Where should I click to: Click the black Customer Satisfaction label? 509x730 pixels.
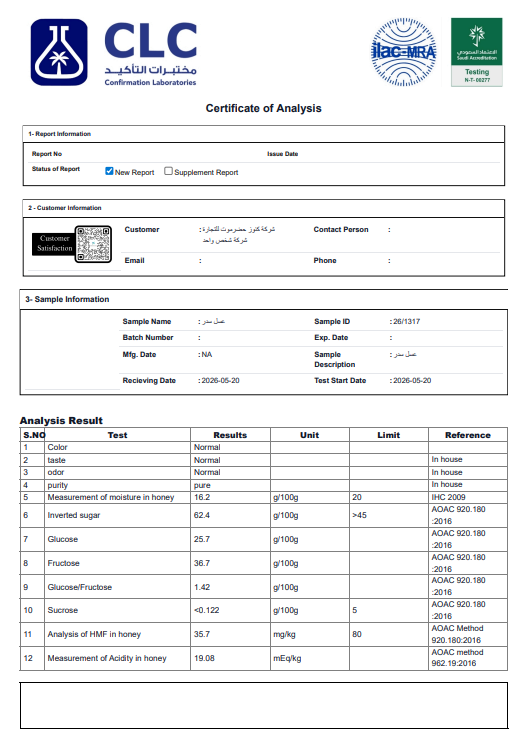coord(54,243)
